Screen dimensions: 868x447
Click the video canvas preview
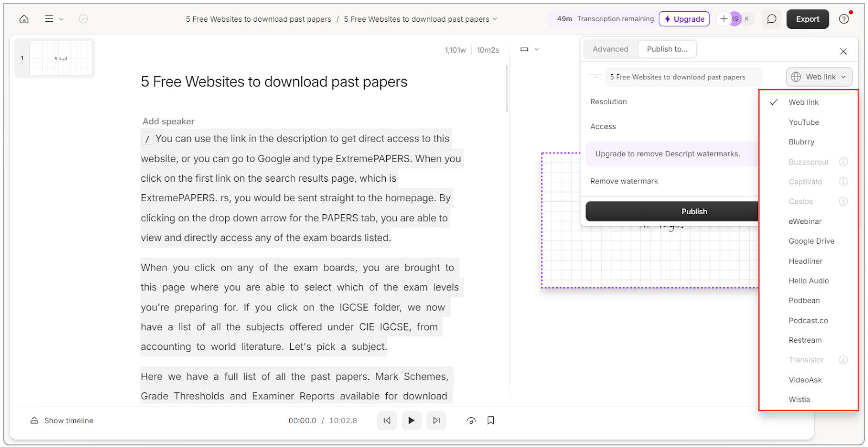650,220
